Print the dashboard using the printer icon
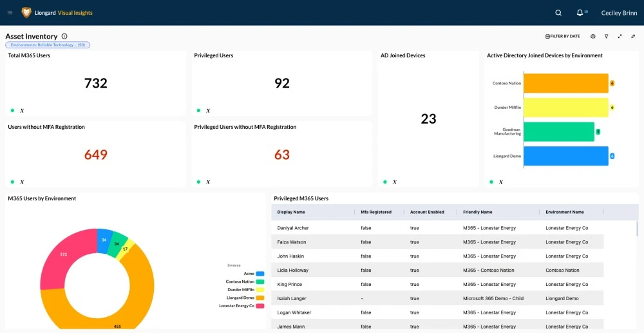This screenshot has width=644, height=333. tap(593, 37)
